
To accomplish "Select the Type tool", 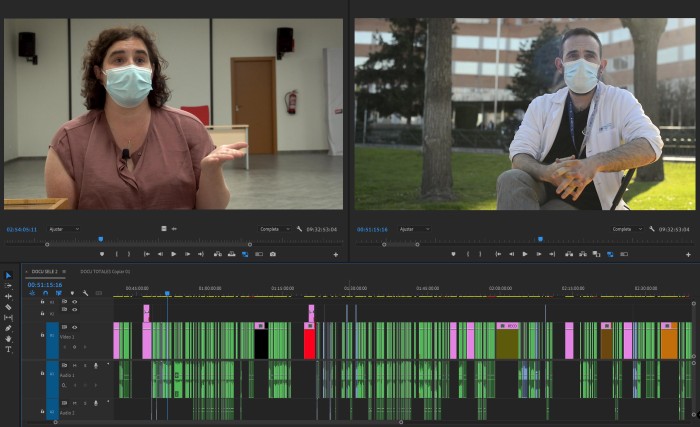I will (8, 349).
